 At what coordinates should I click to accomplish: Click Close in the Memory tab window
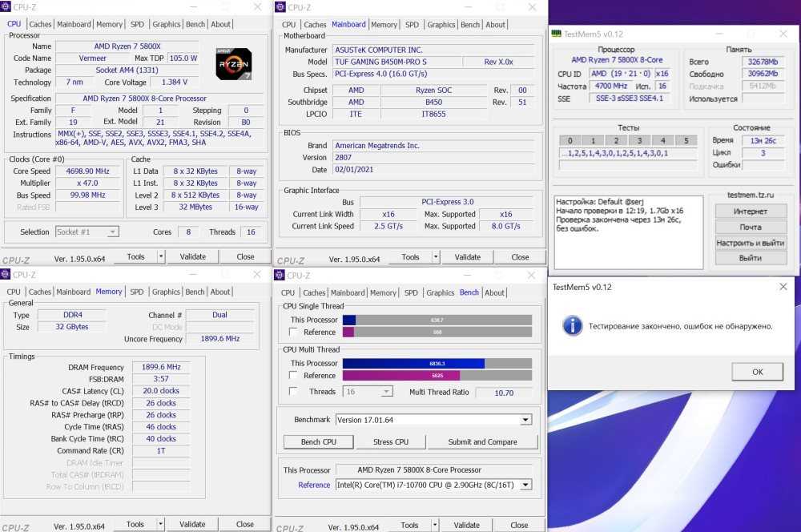(x=244, y=524)
